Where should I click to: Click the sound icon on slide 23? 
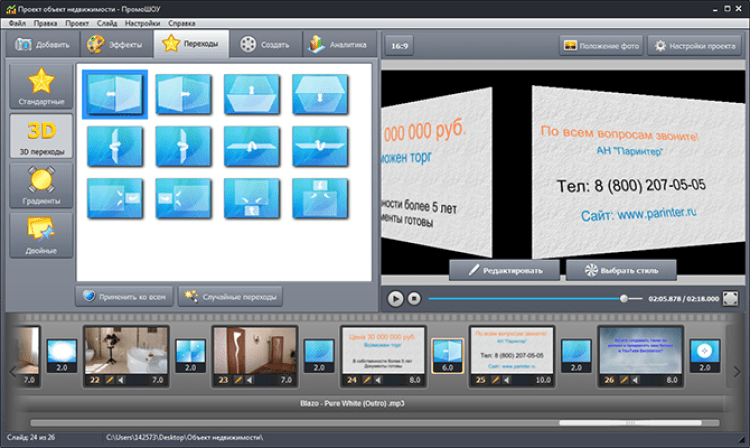tap(250, 380)
